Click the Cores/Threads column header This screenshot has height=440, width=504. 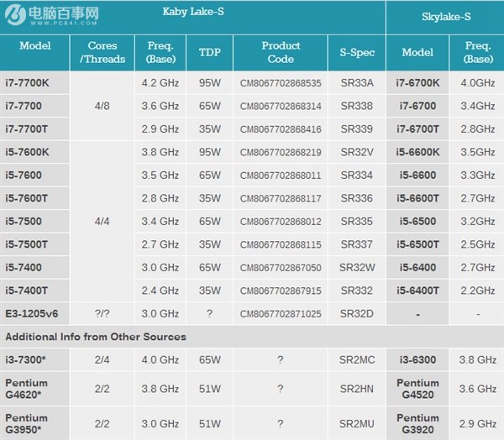tap(102, 52)
